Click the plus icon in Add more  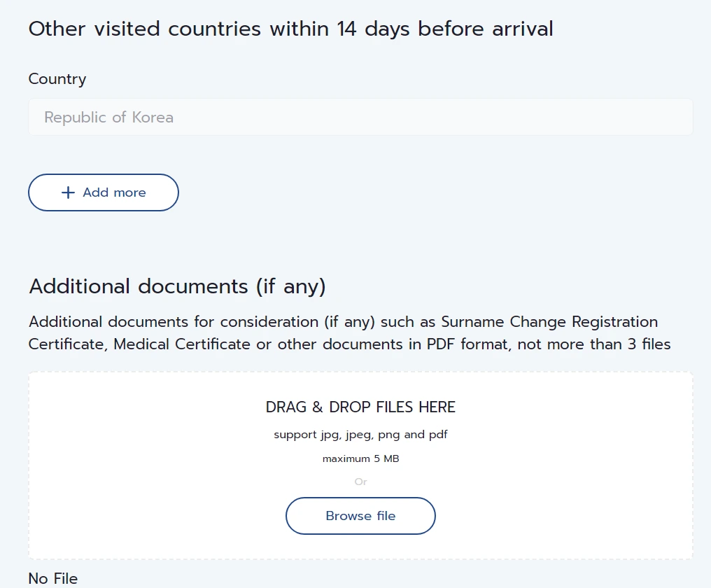point(68,192)
